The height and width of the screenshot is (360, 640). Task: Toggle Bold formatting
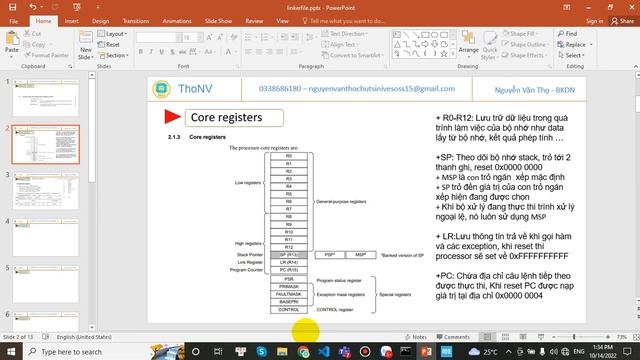(141, 52)
